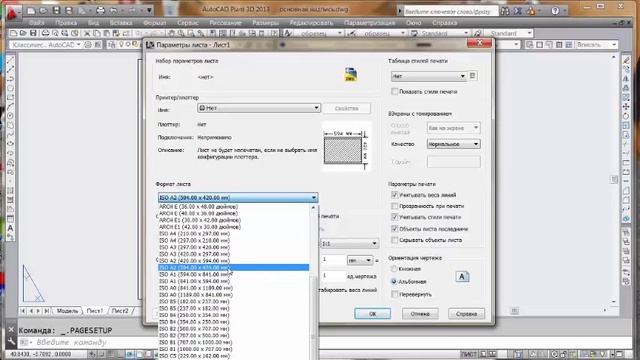Click the Redo arrow in Quick Access toolbar
Screen dimensions: 640x360
133,11
